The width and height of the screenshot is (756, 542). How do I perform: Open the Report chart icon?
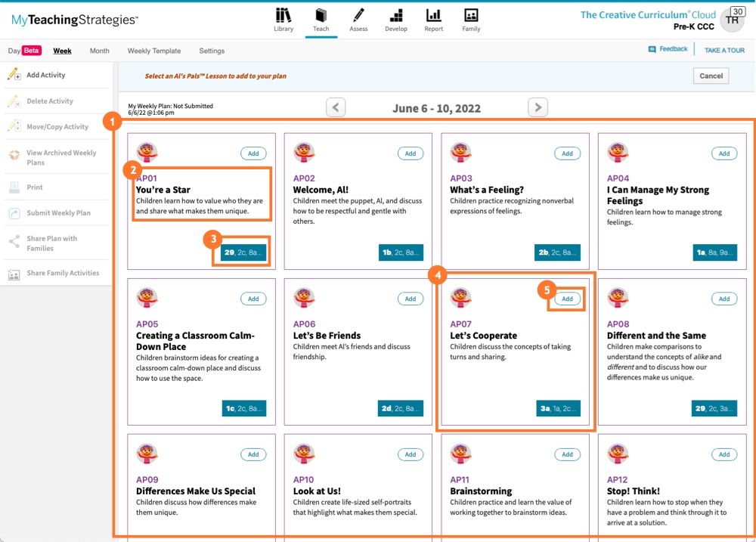pyautogui.click(x=433, y=16)
